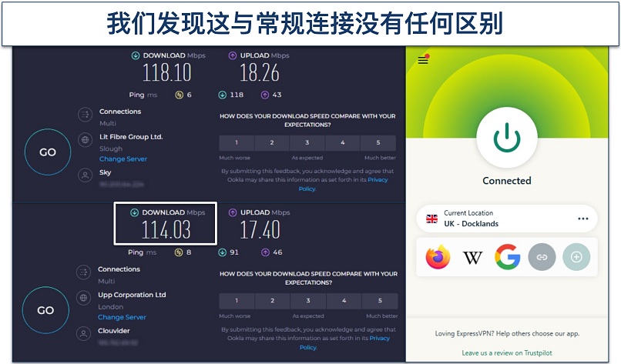Click Change Server under Upp Corporation
Screen dimensions: 621x364
click(123, 317)
